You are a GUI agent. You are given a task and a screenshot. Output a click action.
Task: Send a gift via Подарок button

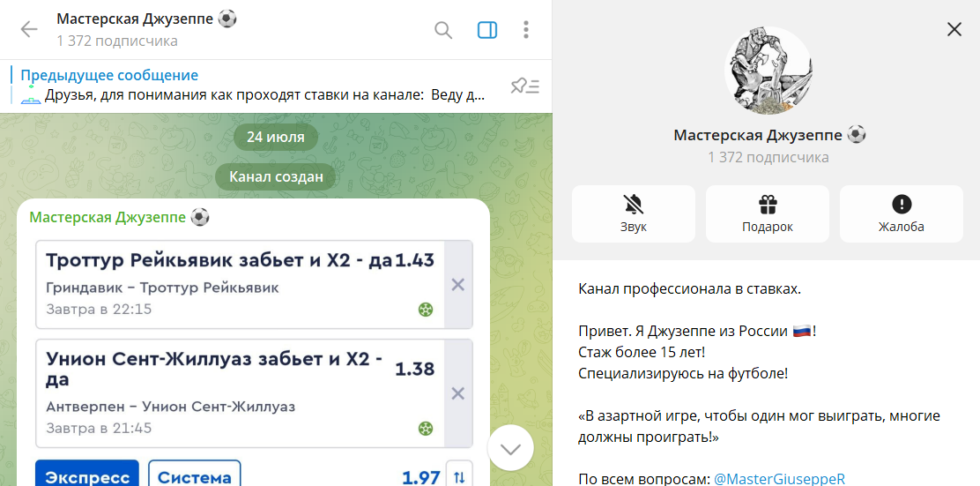pos(767,213)
